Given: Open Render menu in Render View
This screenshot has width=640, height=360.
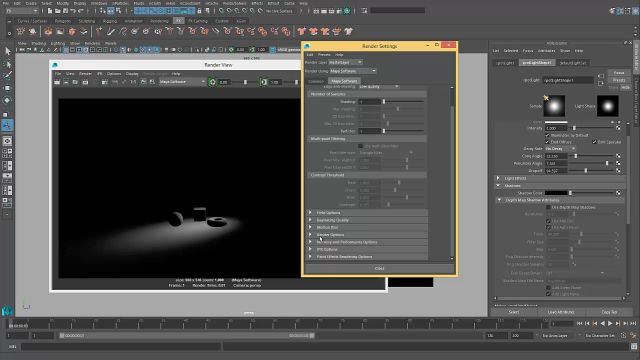Looking at the screenshot, I should coord(85,74).
